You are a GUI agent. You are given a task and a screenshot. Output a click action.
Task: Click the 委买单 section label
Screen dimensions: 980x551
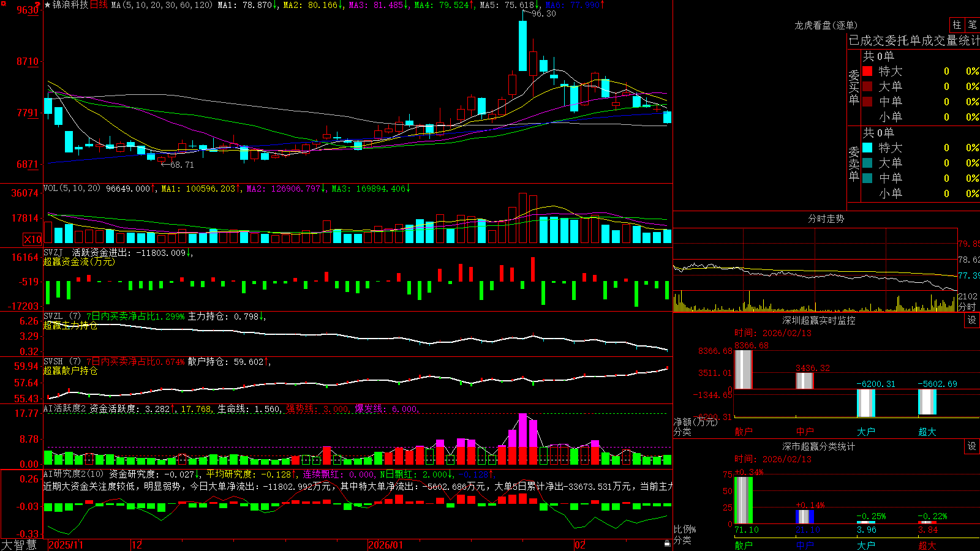[x=854, y=87]
